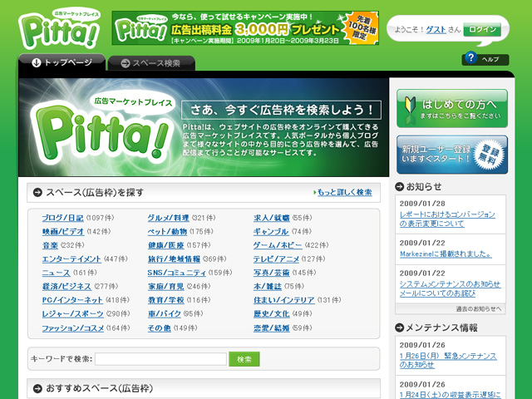Open the PC/インターネット category

[x=72, y=300]
